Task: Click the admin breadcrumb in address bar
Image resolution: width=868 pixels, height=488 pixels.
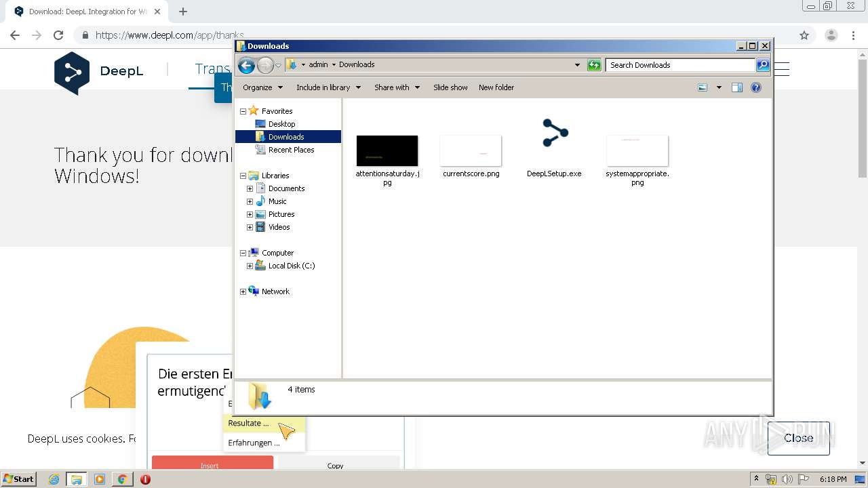Action: tap(318, 64)
